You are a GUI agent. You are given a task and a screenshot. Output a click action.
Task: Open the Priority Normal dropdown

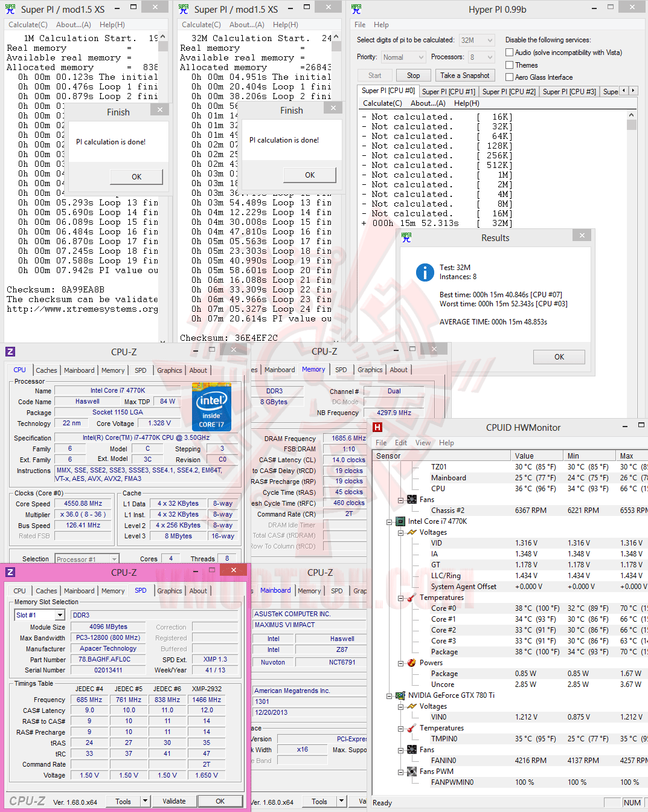click(403, 57)
